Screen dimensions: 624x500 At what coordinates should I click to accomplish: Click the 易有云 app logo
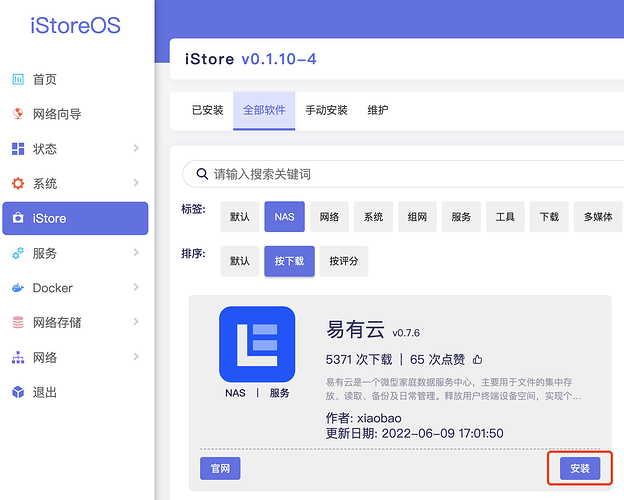coord(257,344)
